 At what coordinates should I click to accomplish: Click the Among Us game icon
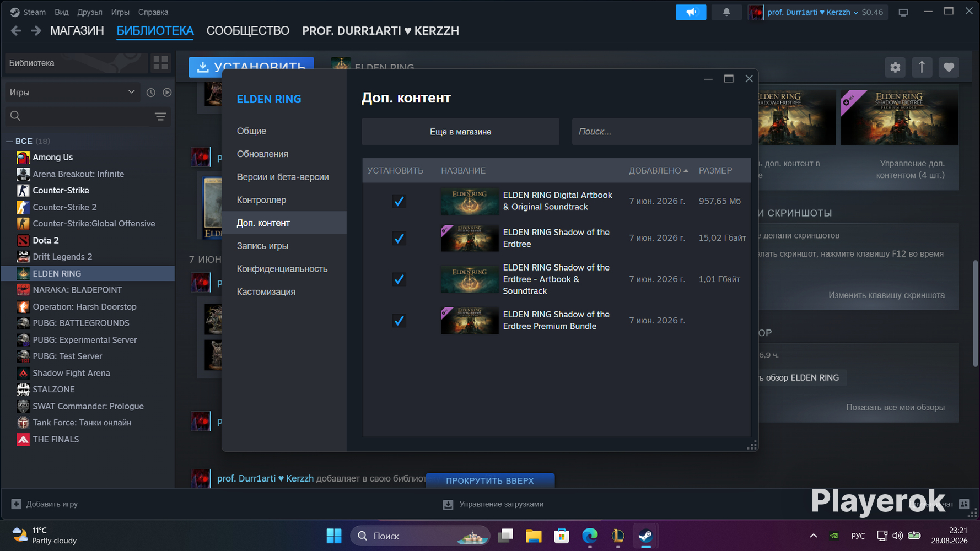click(23, 158)
